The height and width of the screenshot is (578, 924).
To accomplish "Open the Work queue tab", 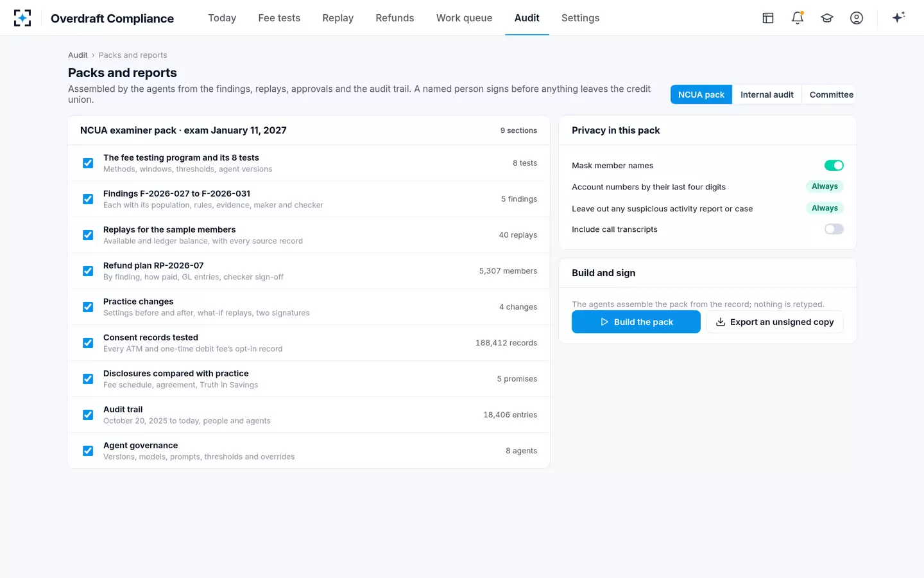I will (x=464, y=18).
